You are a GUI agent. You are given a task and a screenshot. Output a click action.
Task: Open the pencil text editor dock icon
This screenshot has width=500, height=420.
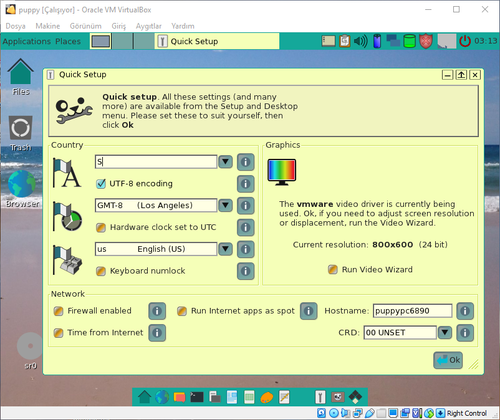tap(284, 397)
